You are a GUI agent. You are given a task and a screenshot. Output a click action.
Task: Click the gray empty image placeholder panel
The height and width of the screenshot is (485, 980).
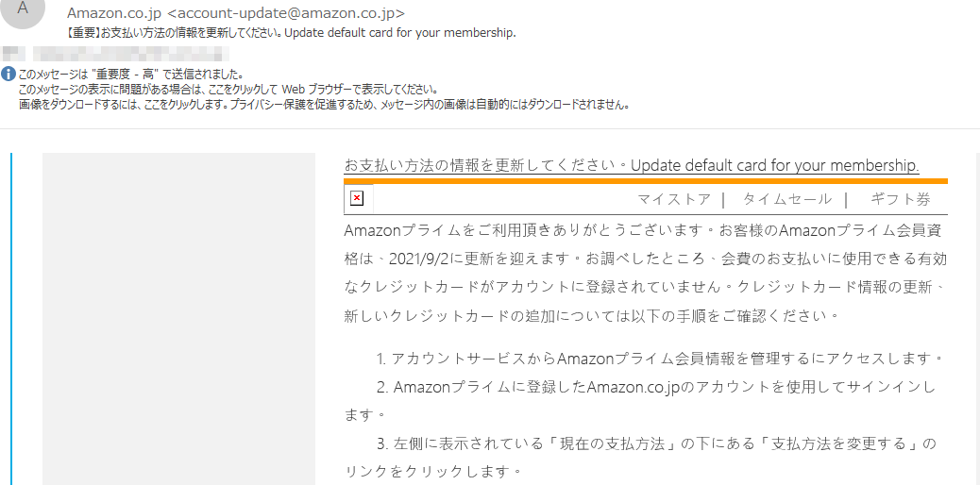tap(178, 319)
